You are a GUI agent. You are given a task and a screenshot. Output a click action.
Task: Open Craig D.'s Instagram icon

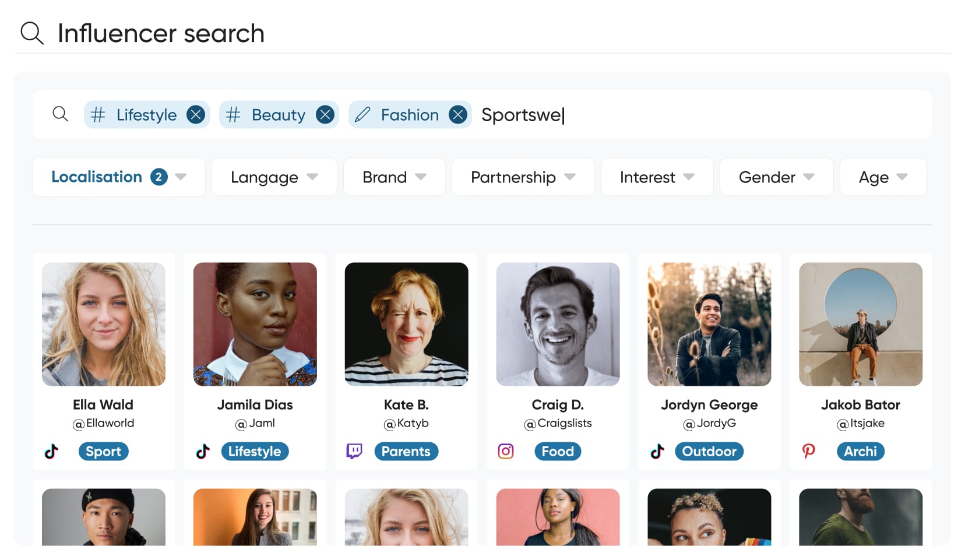coord(505,451)
